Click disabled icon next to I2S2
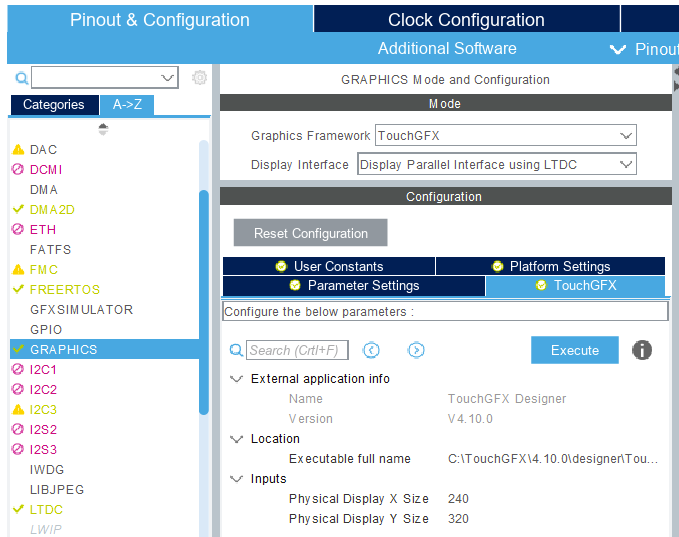 click(x=18, y=429)
